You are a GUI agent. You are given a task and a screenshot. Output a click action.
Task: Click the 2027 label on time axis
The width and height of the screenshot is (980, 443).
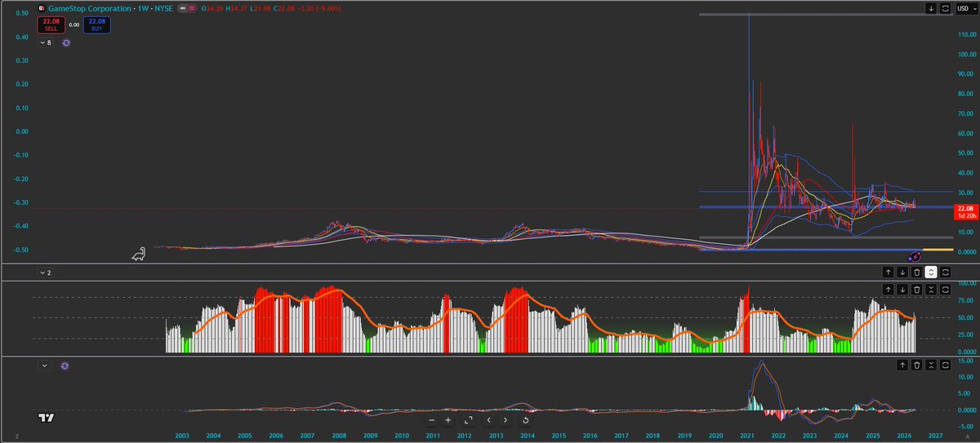(935, 437)
